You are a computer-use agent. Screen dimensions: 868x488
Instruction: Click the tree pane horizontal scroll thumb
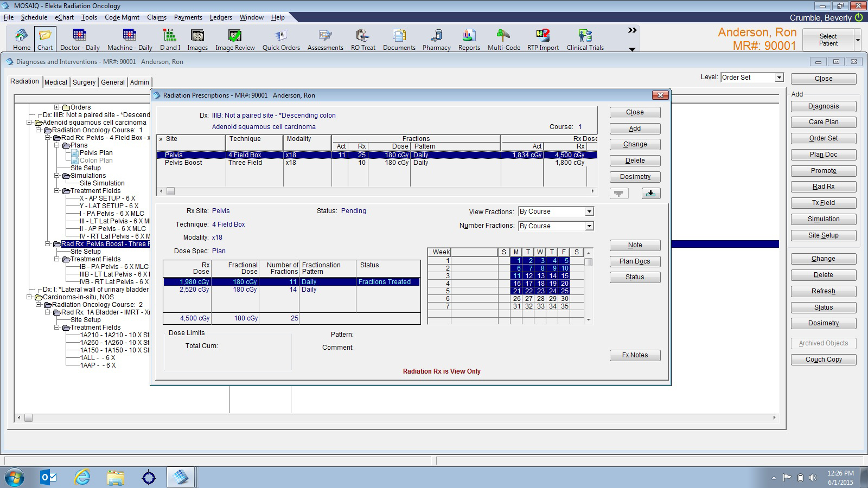pos(28,418)
